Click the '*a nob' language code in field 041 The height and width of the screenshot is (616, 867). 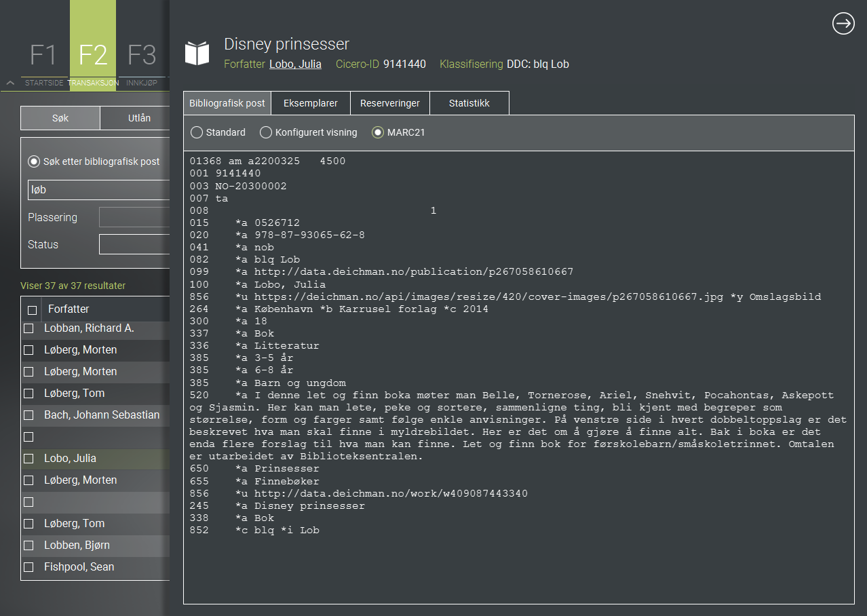254,248
